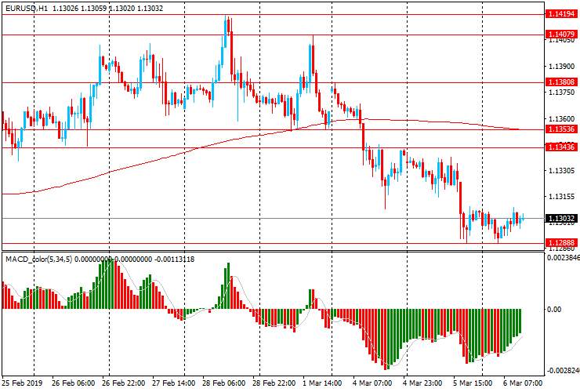Click the MACD 0.00 zero-level axis label
The image size is (580, 392).
[554, 310]
